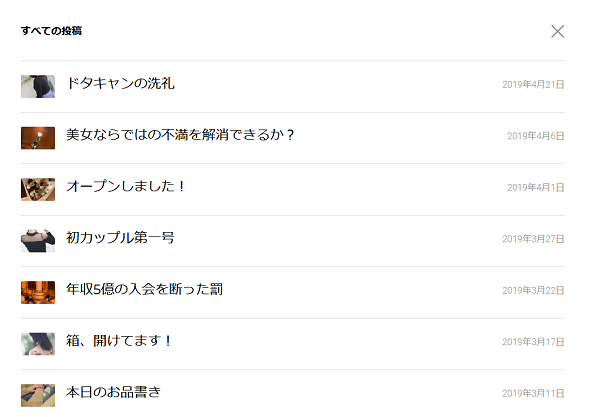Click thumbnail beside 美女ならではの不満 post
Image resolution: width=600 pixels, height=417 pixels.
click(x=38, y=137)
